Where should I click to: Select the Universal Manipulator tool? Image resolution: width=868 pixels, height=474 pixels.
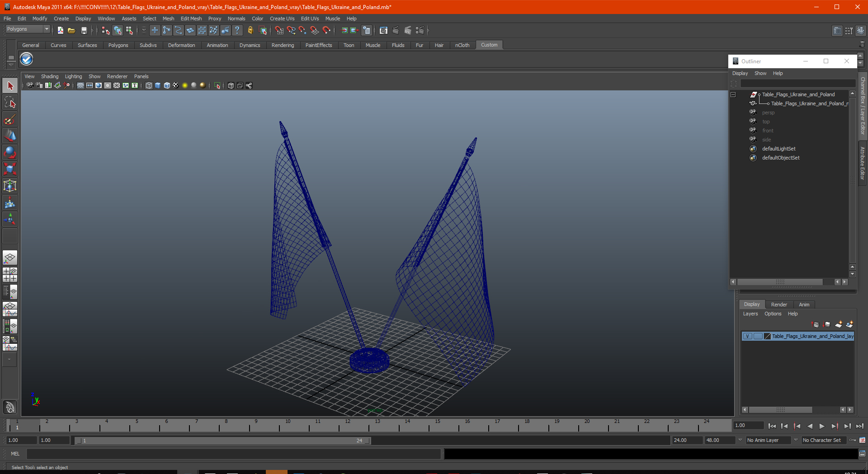pyautogui.click(x=10, y=186)
